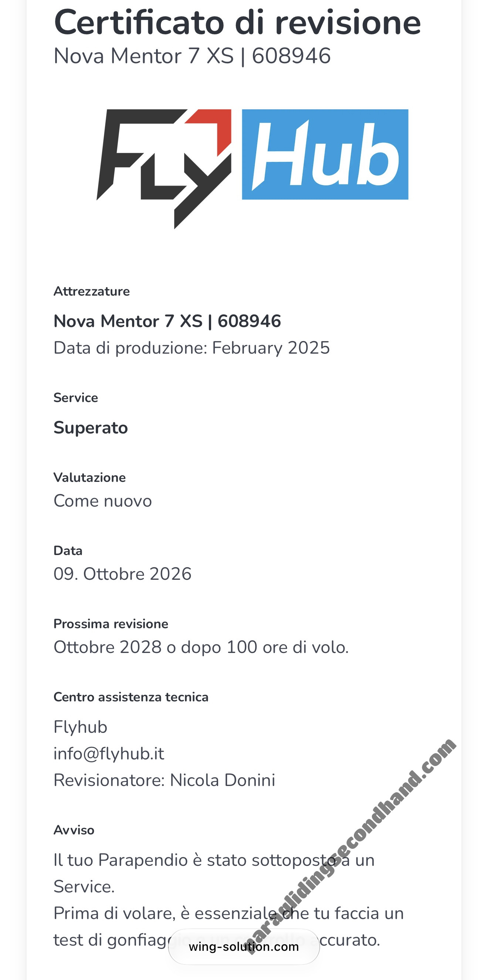Click the Attrezzature section label
Screen dimensions: 484x980
pos(91,292)
